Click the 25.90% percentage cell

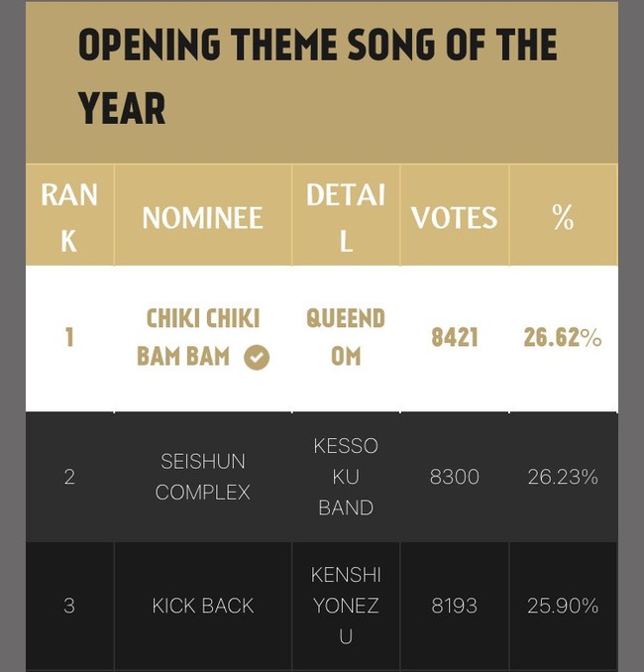coord(563,606)
